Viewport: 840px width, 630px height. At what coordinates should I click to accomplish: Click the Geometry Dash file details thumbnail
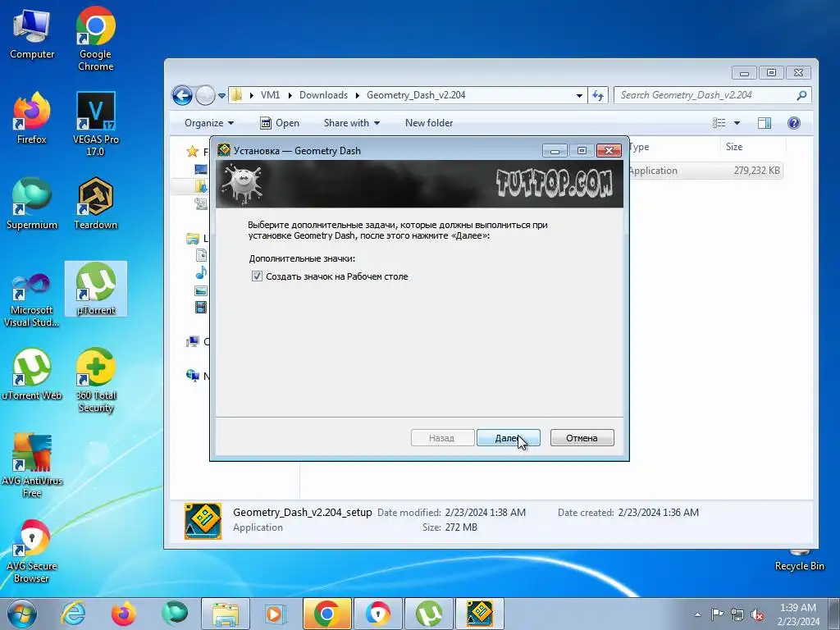pyautogui.click(x=203, y=520)
